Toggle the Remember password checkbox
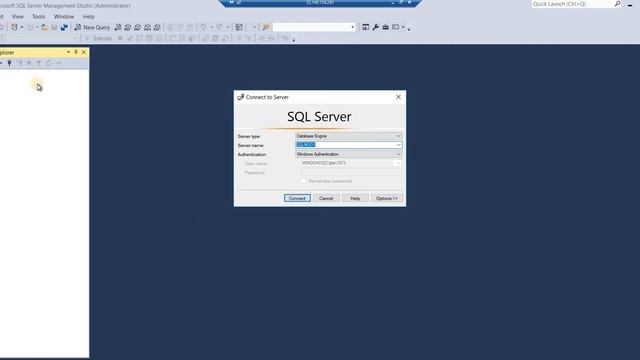The height and width of the screenshot is (360, 640). click(304, 181)
